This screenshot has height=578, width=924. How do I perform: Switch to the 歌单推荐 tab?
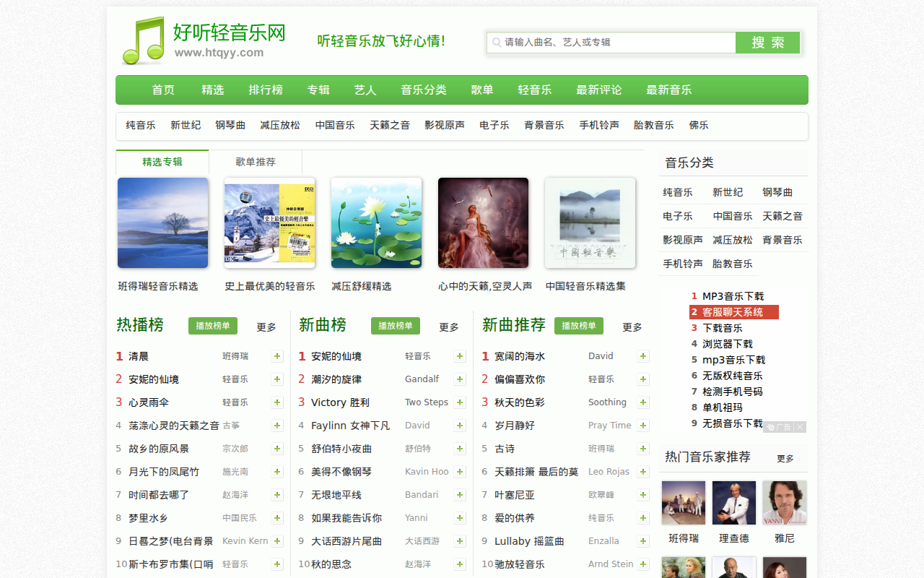click(x=256, y=163)
